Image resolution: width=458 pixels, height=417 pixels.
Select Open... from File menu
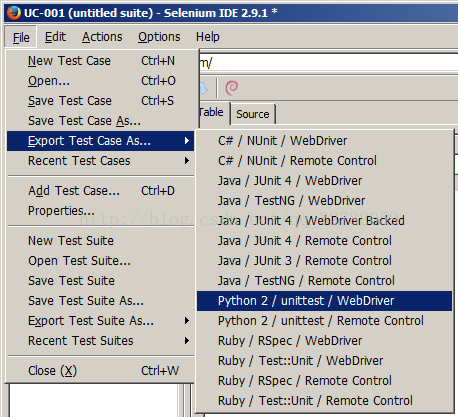[100, 81]
